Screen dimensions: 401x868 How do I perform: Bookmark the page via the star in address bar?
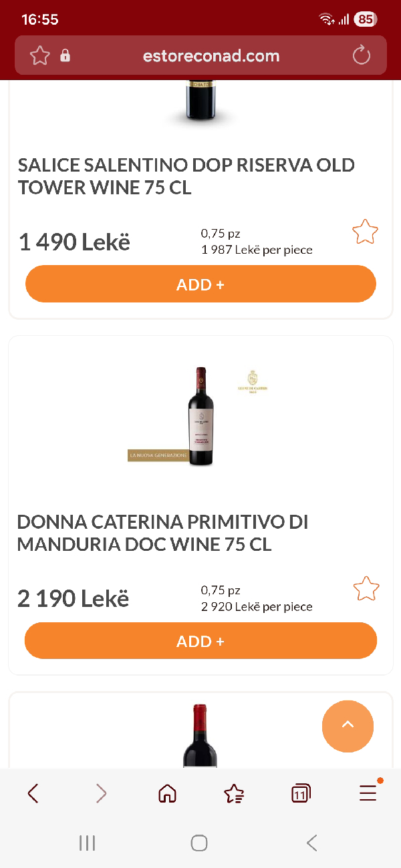39,55
